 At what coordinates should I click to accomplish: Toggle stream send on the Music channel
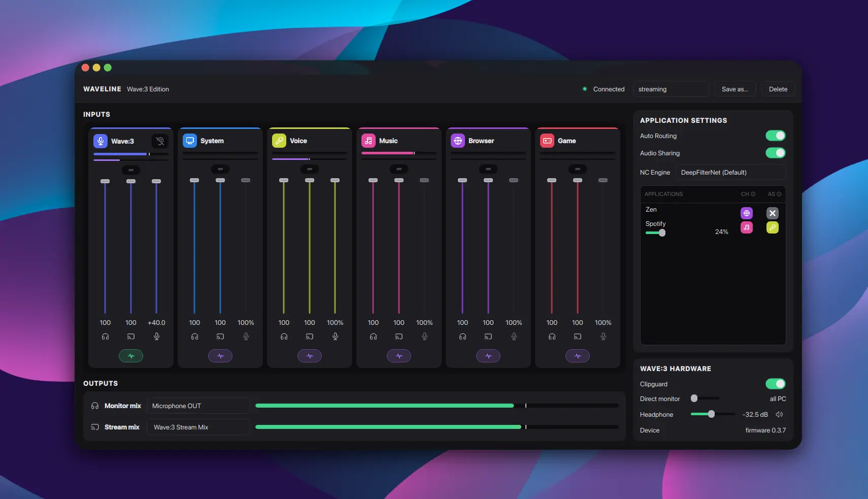click(x=399, y=337)
